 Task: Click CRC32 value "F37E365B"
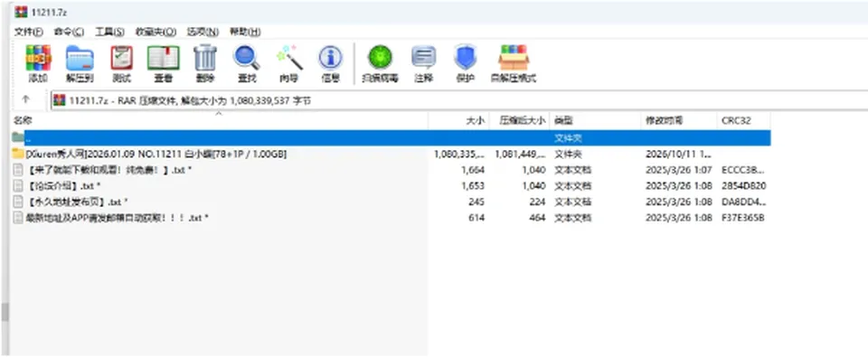(x=743, y=218)
